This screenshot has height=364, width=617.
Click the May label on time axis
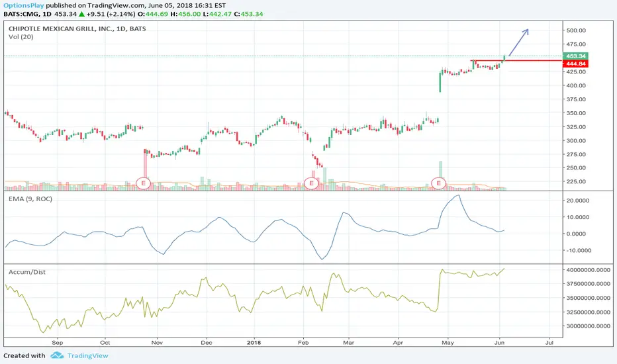pos(448,343)
